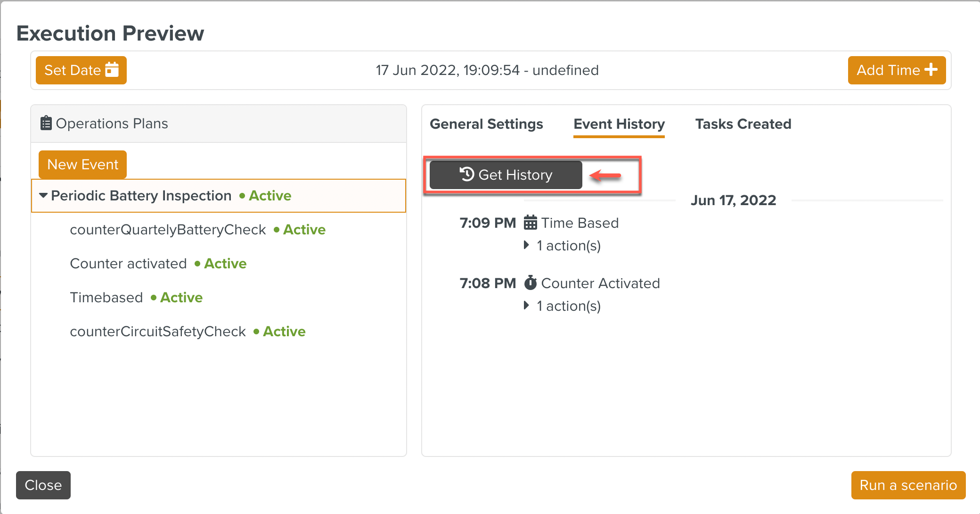Click the calendar icon on Set Date

click(112, 70)
